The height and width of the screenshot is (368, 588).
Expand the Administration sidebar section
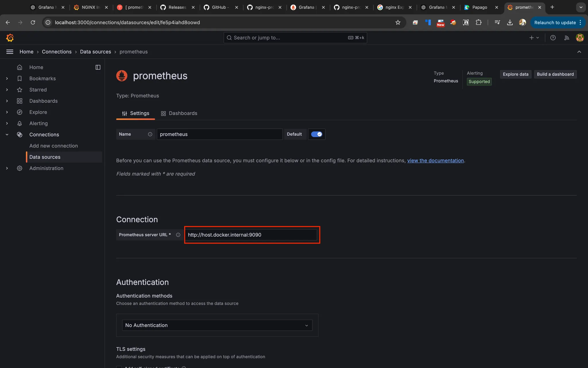point(7,168)
